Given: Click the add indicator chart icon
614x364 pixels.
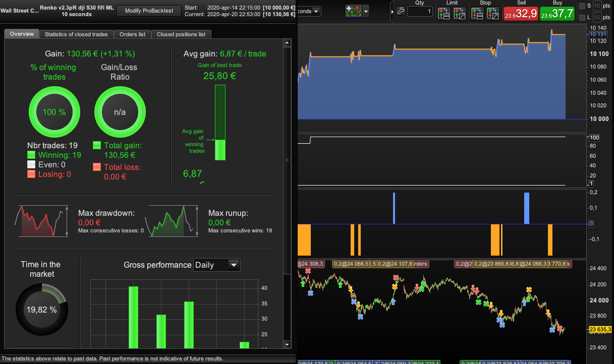Looking at the screenshot, I should [353, 11].
